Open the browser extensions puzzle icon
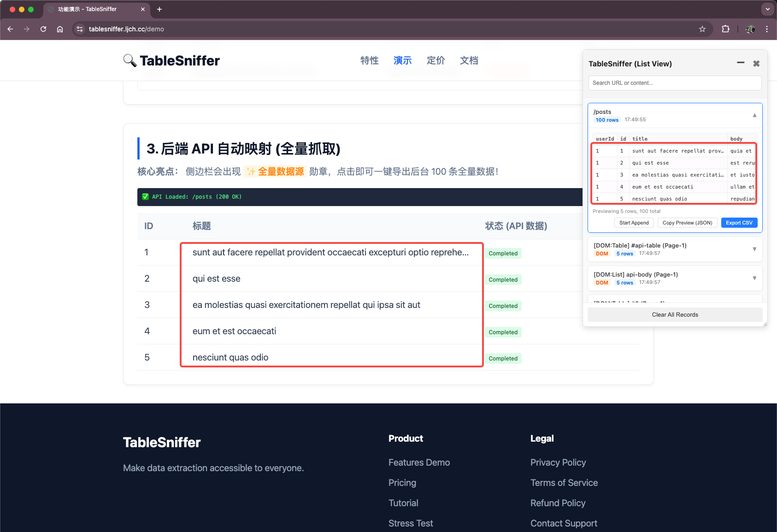 [x=725, y=29]
